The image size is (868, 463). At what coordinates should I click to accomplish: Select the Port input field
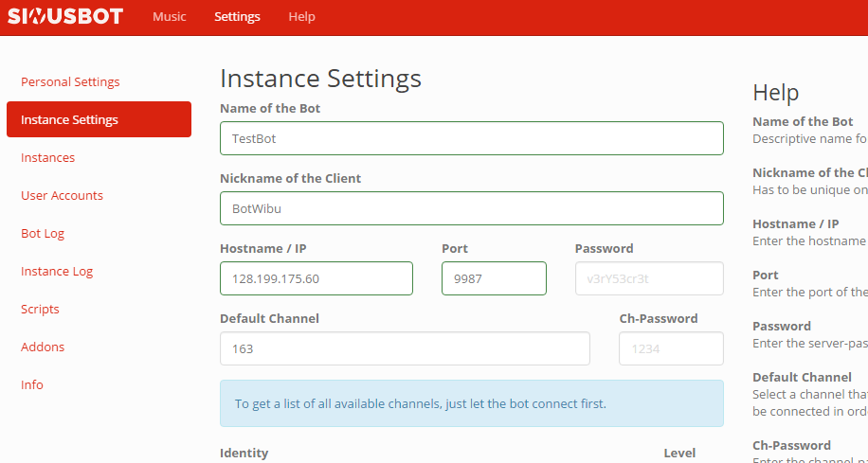(x=494, y=278)
